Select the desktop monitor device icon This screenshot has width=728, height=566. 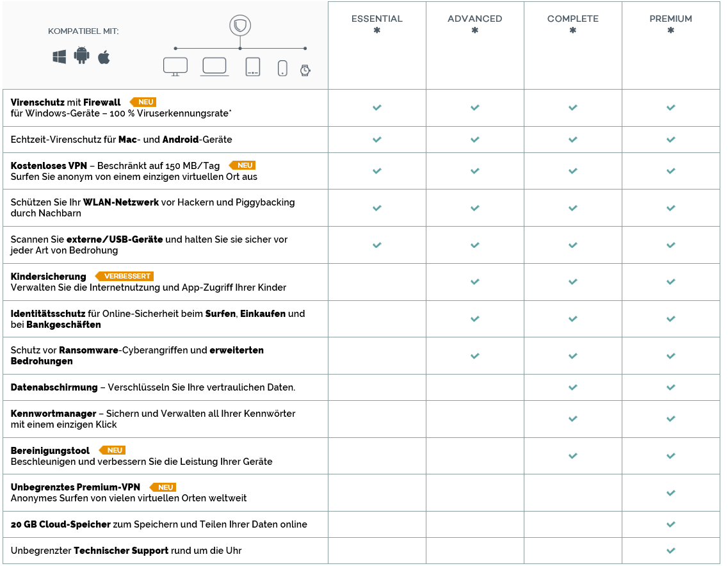click(x=175, y=67)
